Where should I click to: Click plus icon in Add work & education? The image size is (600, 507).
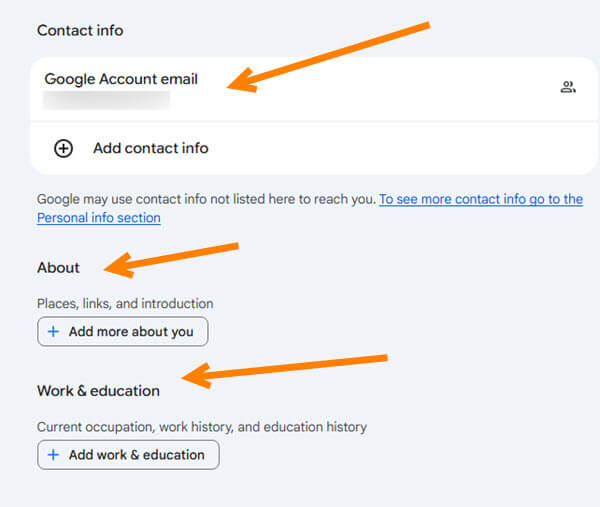tap(54, 454)
